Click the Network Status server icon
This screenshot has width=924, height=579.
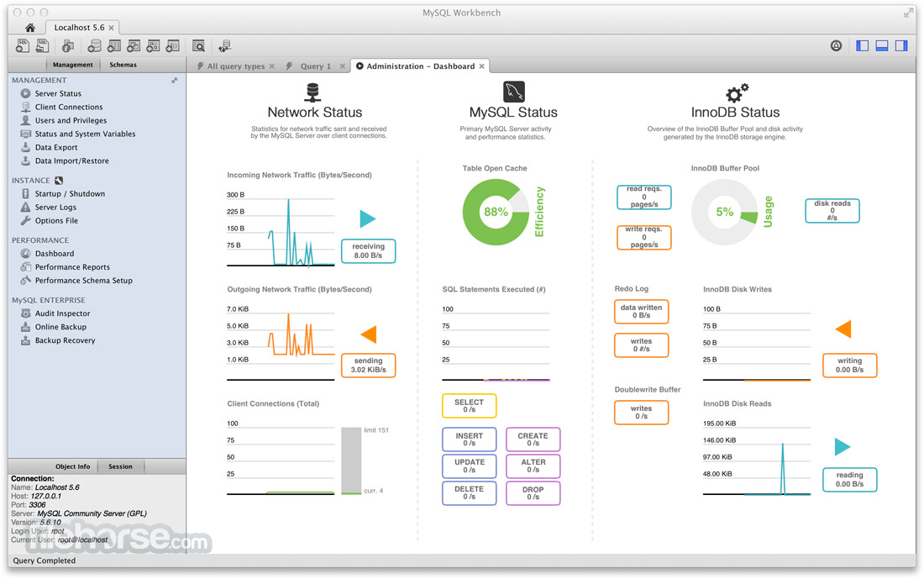click(x=312, y=92)
